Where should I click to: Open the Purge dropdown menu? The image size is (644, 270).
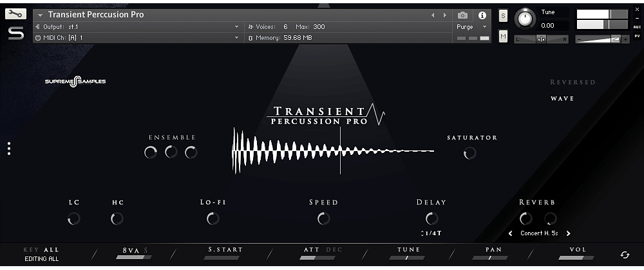tap(472, 26)
